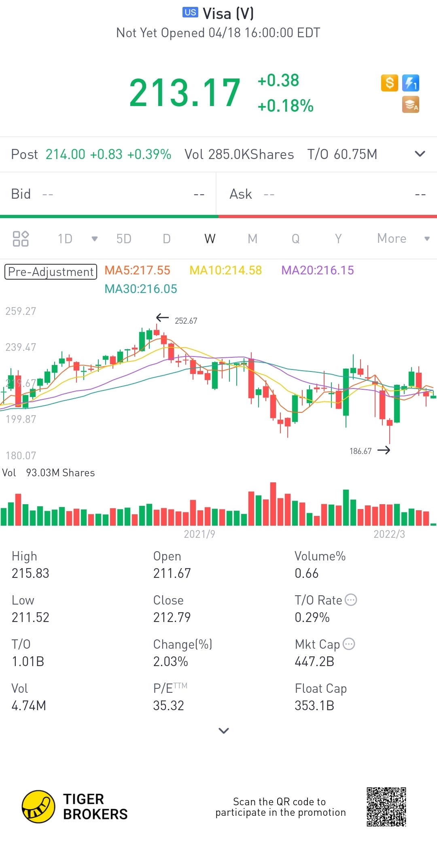Image resolution: width=437 pixels, height=868 pixels.
Task: Tap the P/E TTM 35.32 value
Action: [x=168, y=706]
